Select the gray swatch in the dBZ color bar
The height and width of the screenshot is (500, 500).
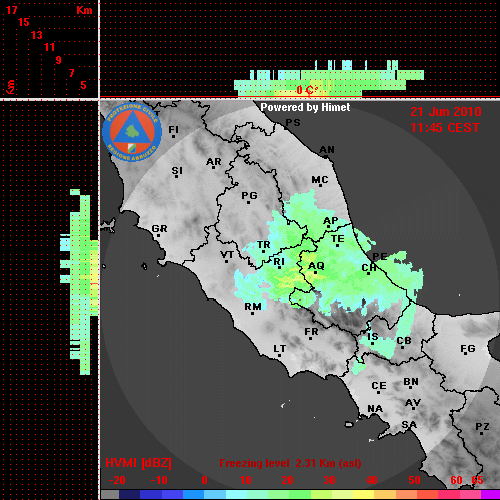[110, 494]
